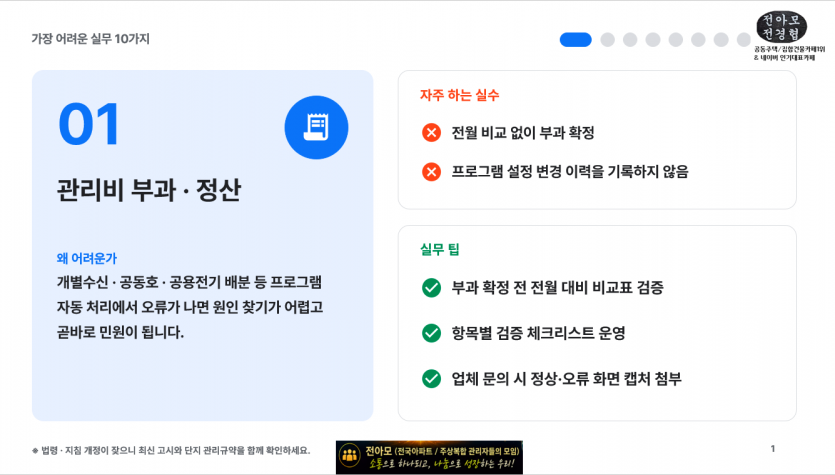Click the caption text under the top logo
Viewport: 835px width, 475px height.
[789, 53]
